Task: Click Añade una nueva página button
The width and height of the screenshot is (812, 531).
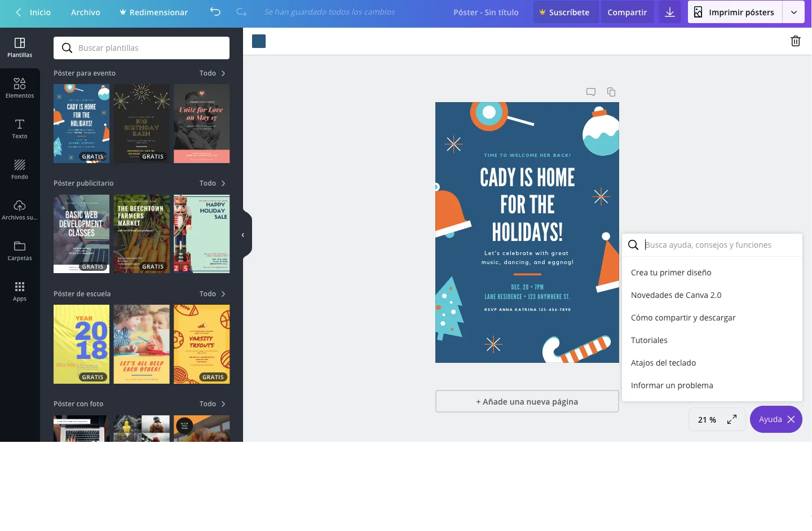Action: point(527,401)
